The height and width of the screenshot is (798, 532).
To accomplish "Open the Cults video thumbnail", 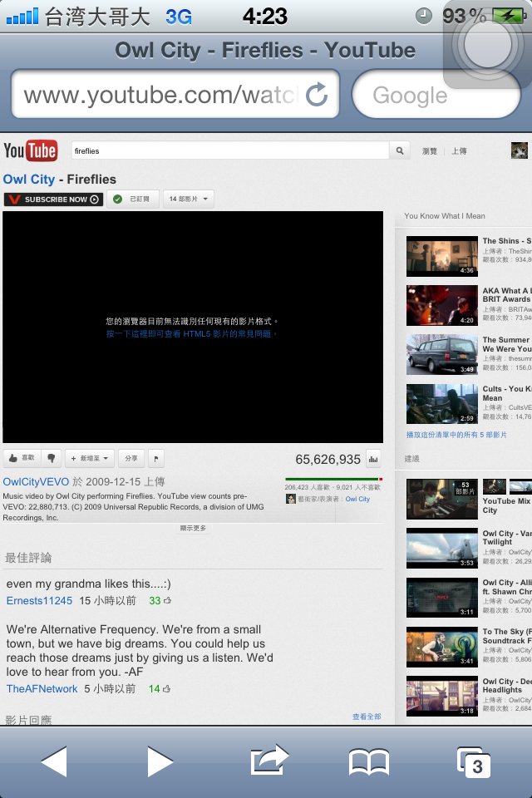I will click(x=442, y=404).
